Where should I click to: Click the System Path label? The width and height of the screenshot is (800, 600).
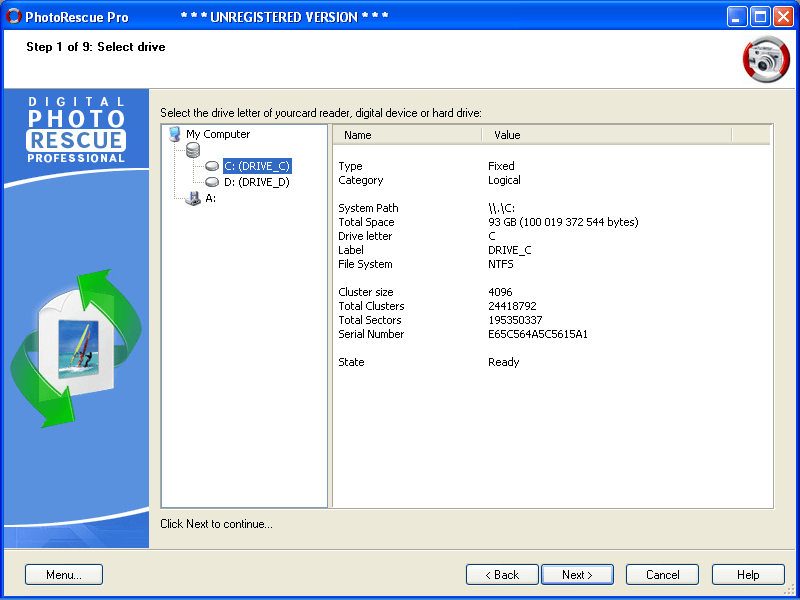pyautogui.click(x=368, y=208)
